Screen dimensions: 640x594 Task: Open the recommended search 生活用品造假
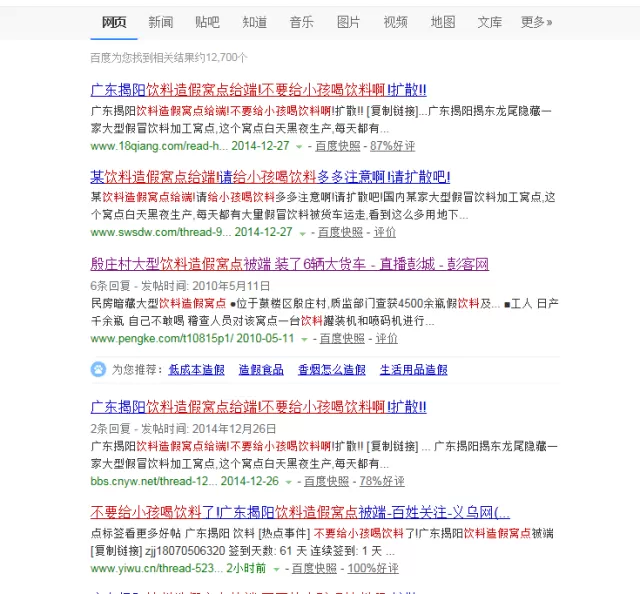tap(414, 370)
